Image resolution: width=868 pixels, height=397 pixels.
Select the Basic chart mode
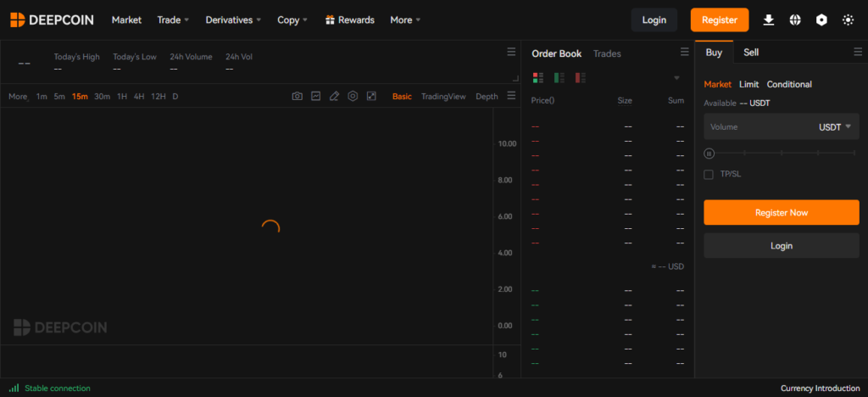click(402, 97)
